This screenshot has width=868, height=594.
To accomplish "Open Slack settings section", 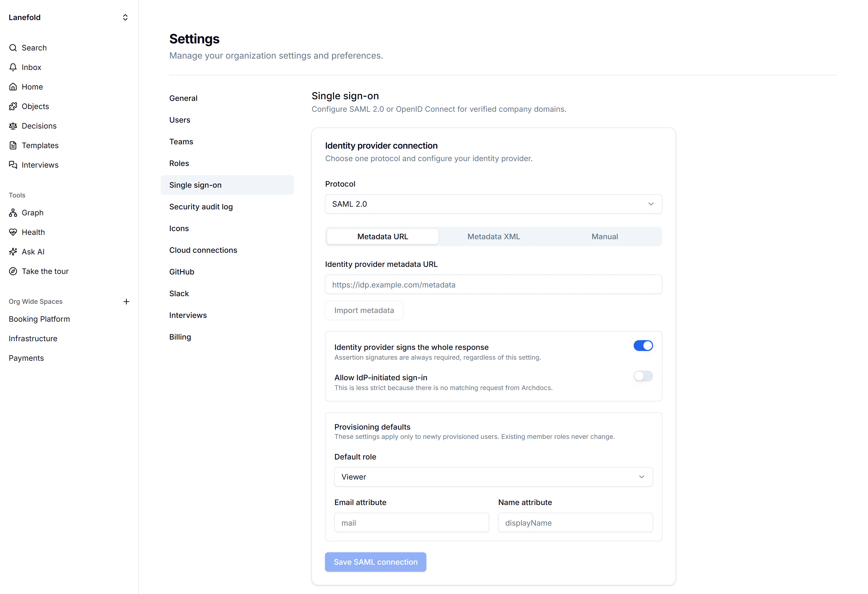I will click(227, 293).
